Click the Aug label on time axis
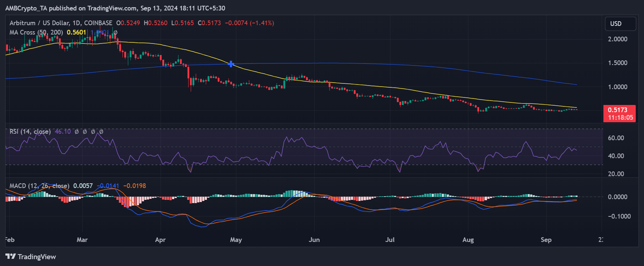This screenshot has height=266, width=644. 468,240
